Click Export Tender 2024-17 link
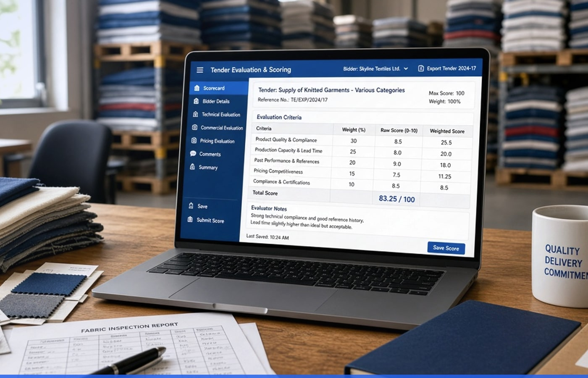The image size is (588, 378). coord(451,68)
